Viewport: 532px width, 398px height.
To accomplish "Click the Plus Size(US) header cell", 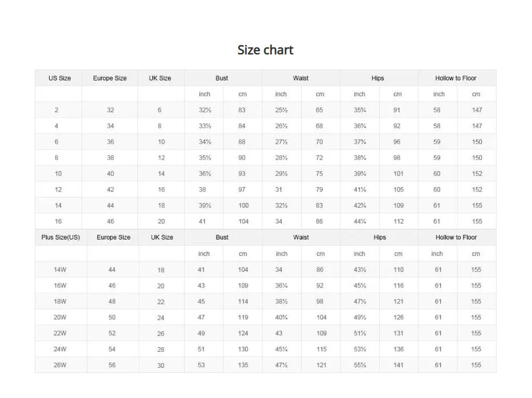I will [x=61, y=237].
